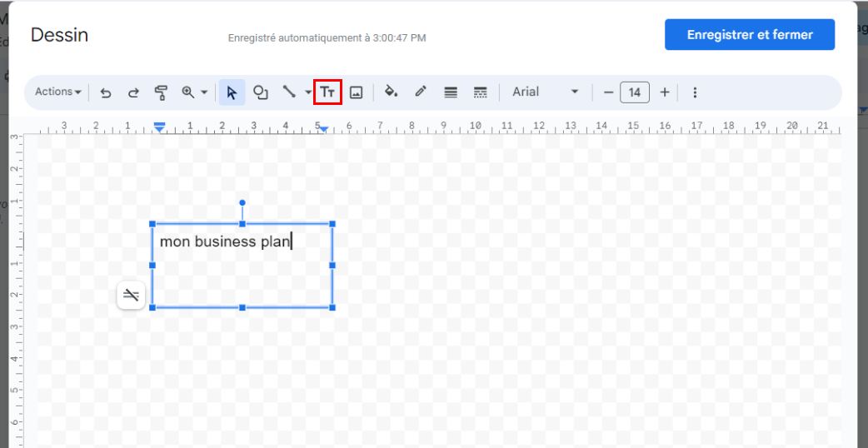Click the text autofit toggle beside the box

tap(131, 296)
